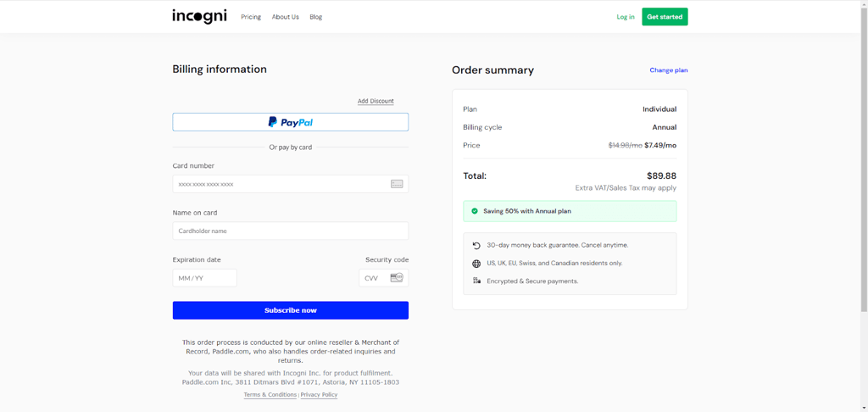Viewport: 868px width, 412px height.
Task: Open Privacy Policy link
Action: click(x=319, y=395)
